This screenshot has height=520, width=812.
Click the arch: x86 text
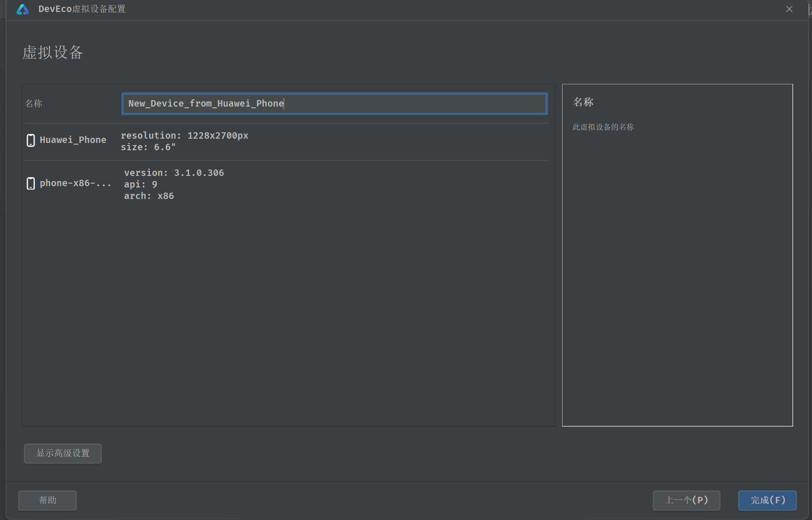[x=149, y=196]
